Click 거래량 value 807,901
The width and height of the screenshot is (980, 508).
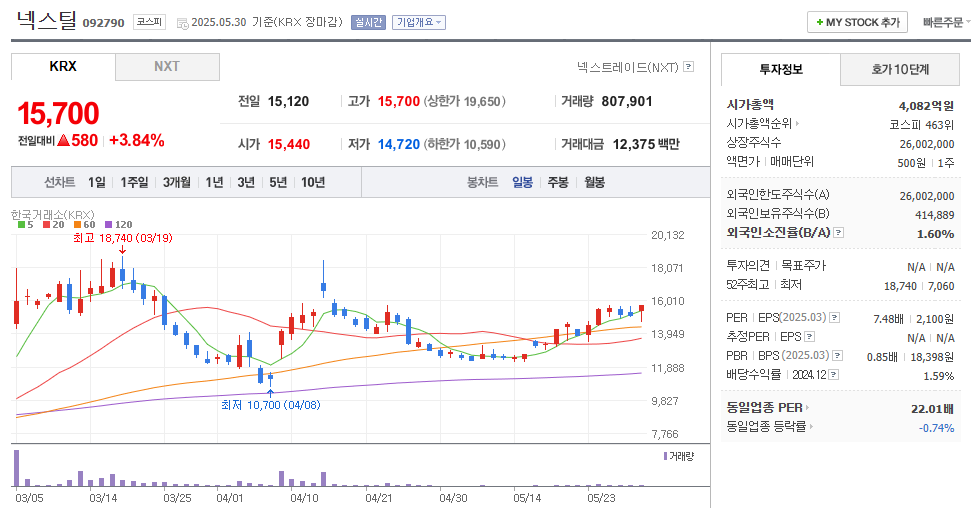click(x=627, y=101)
